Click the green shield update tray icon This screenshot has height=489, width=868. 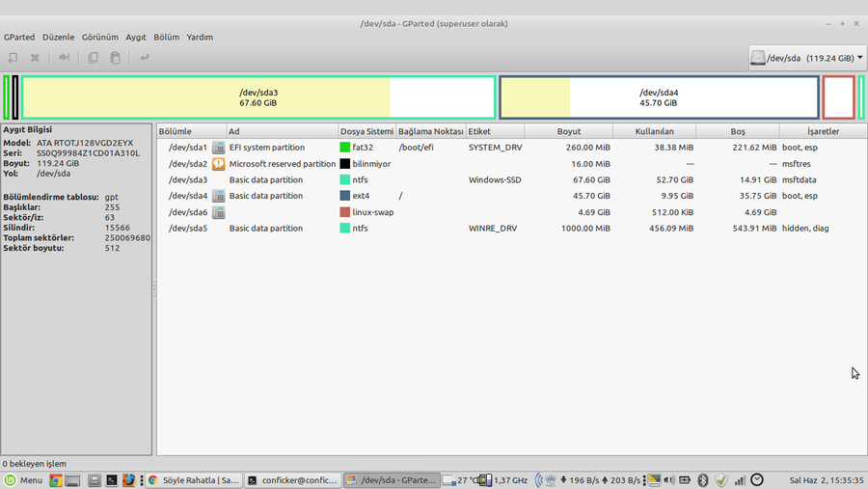tap(721, 480)
